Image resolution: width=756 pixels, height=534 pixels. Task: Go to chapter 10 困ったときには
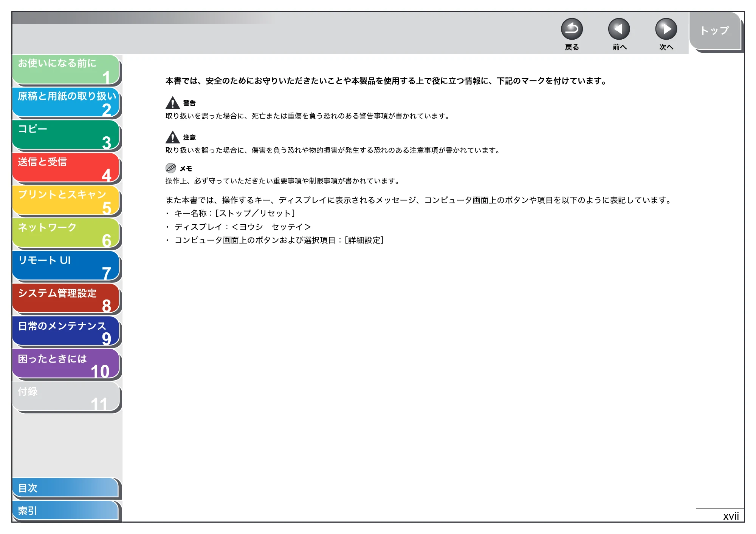tap(66, 364)
